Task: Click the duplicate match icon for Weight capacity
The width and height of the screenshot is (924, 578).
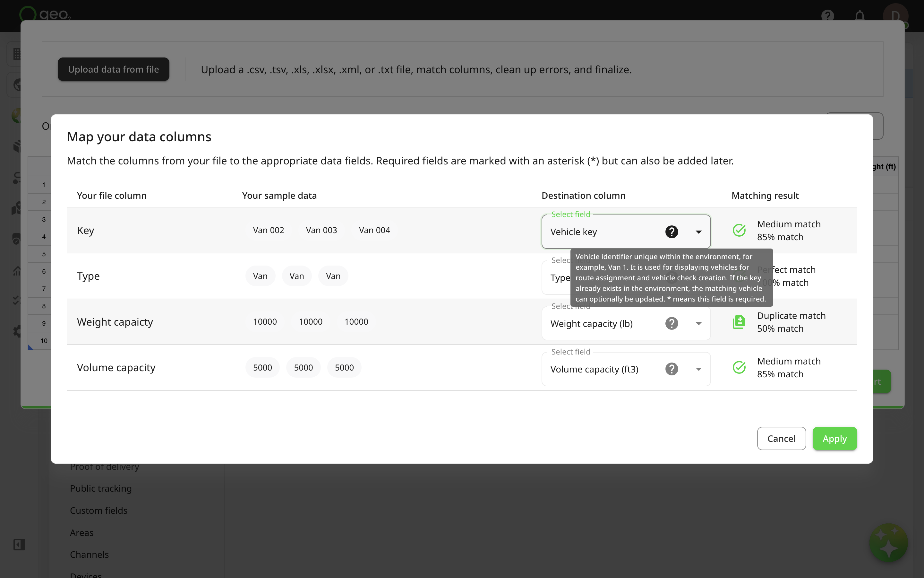Action: click(739, 322)
